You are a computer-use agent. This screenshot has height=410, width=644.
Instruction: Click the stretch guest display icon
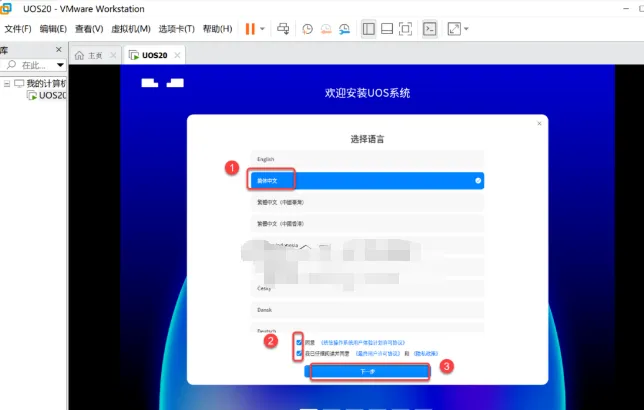454,29
